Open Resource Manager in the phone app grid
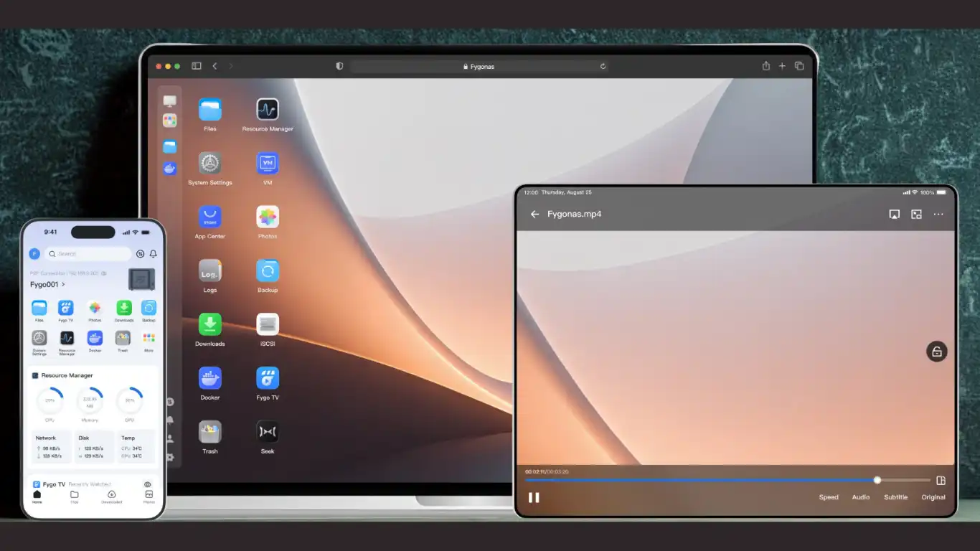 click(67, 338)
